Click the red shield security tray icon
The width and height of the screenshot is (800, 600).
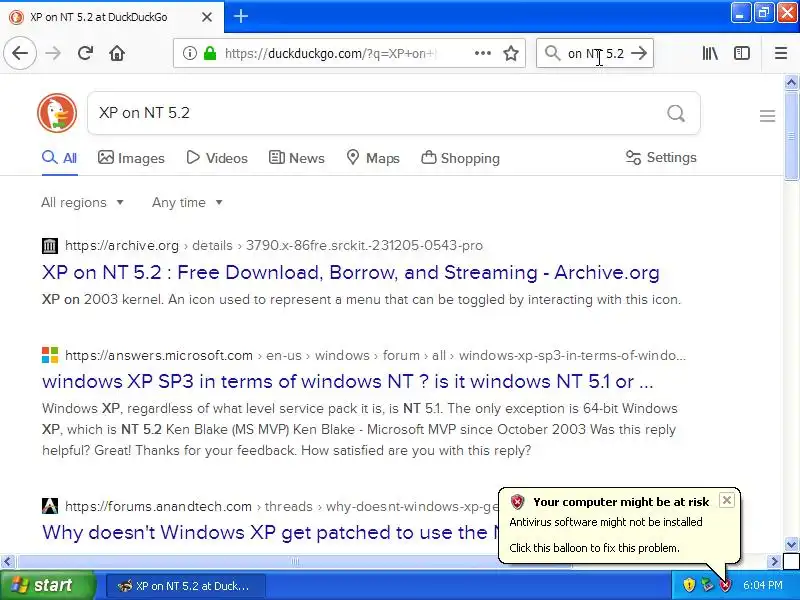coord(724,585)
